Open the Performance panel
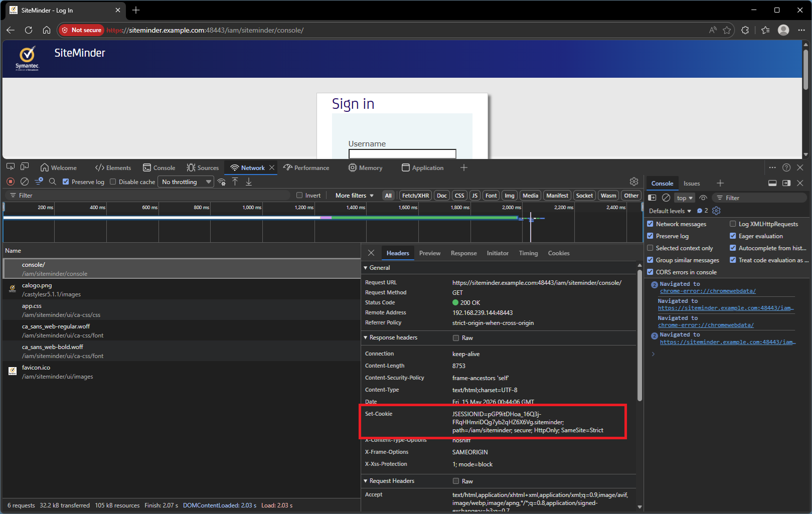812x514 pixels. pos(306,168)
